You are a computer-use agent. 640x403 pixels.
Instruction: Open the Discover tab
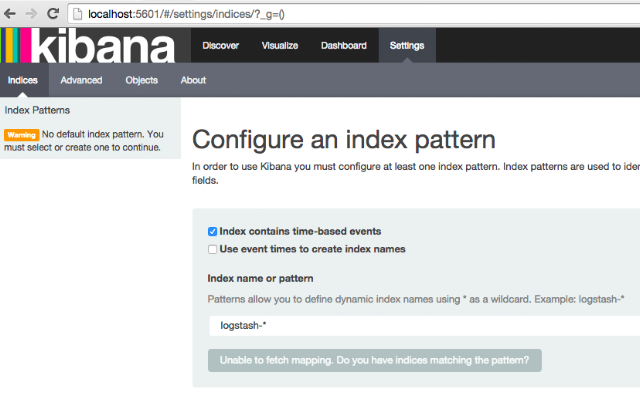tap(220, 45)
